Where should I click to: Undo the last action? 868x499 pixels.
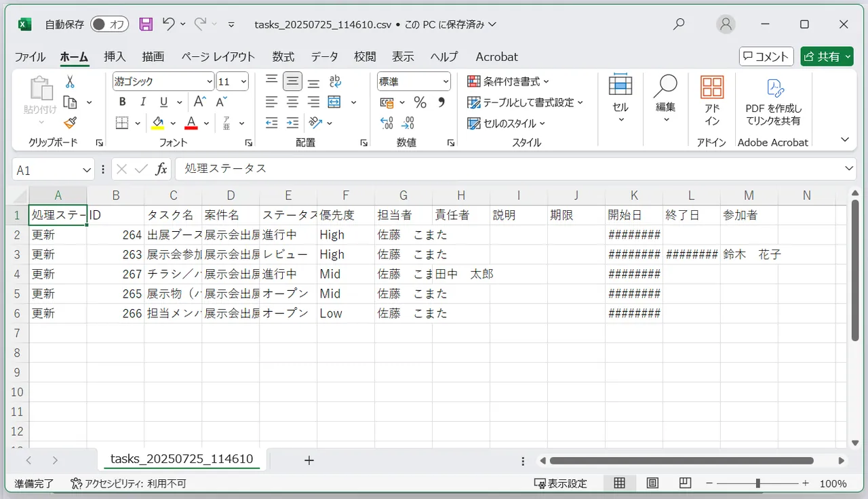(169, 24)
